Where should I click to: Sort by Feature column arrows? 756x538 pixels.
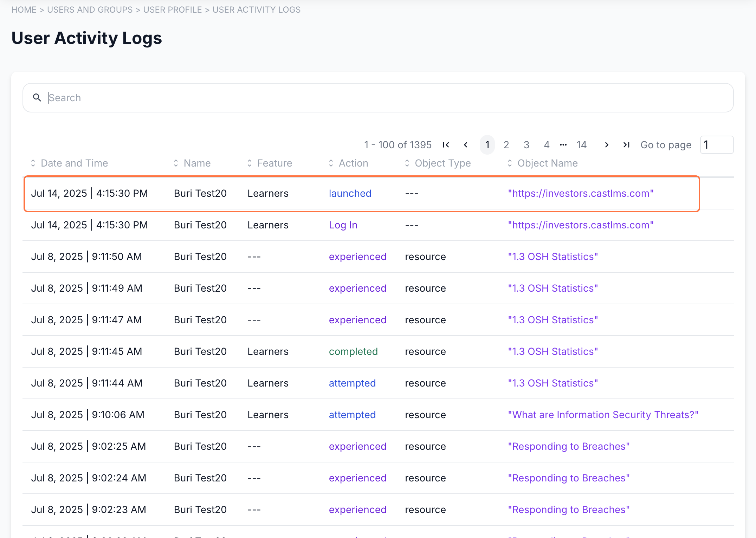click(x=250, y=163)
